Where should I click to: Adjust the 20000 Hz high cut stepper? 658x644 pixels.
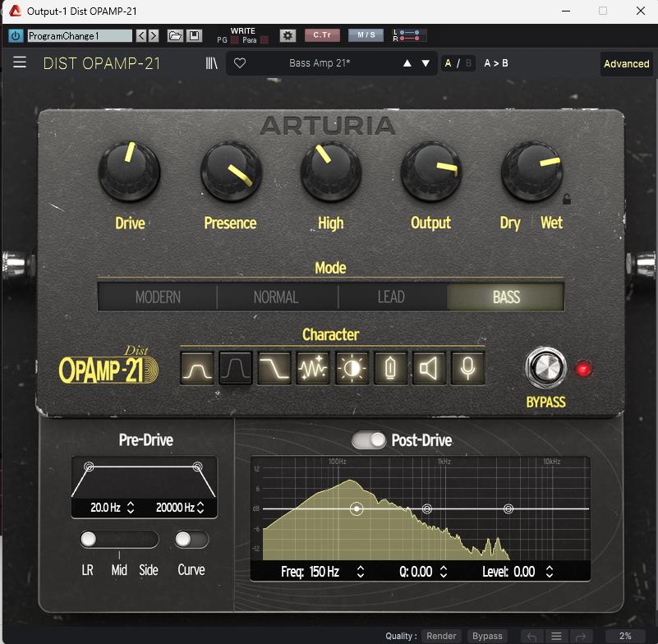[200, 508]
